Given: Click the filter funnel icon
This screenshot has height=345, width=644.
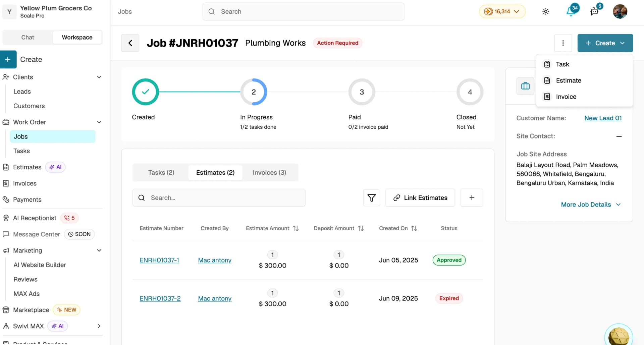Looking at the screenshot, I should click(371, 198).
